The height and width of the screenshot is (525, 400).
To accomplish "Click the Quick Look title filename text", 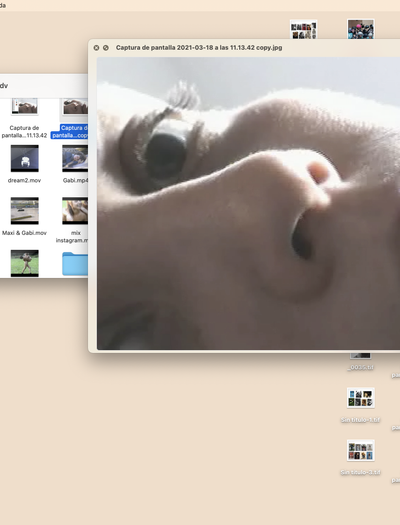I will coord(199,48).
